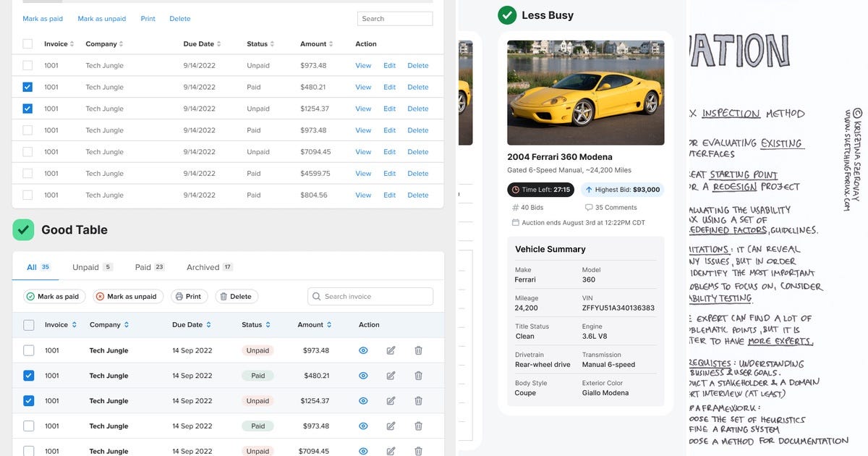Sort by the Amount column chevrons

click(x=330, y=324)
